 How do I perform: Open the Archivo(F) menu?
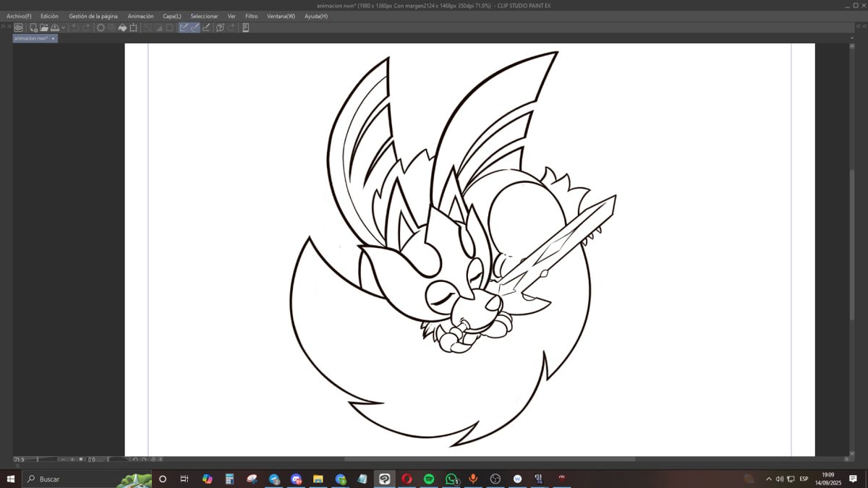(x=19, y=16)
